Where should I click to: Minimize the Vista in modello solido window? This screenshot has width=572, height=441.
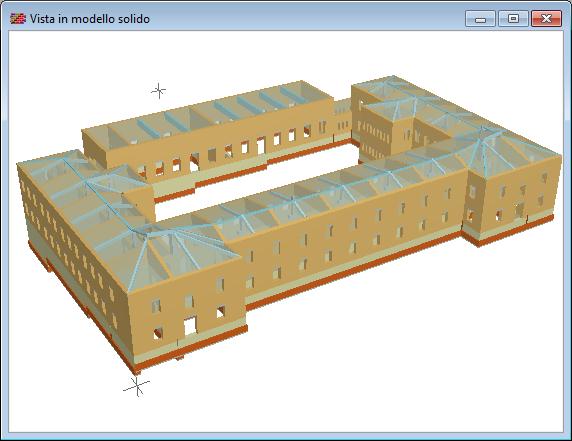point(480,19)
